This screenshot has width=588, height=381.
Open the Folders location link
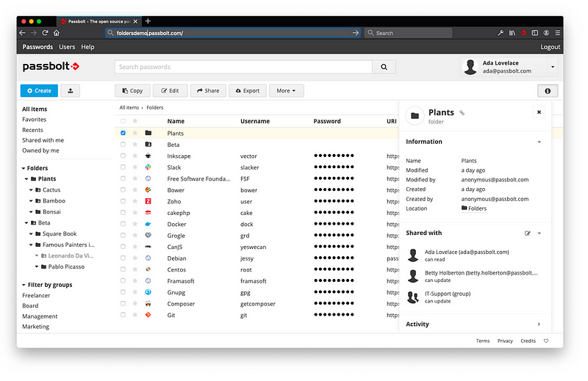coord(474,208)
